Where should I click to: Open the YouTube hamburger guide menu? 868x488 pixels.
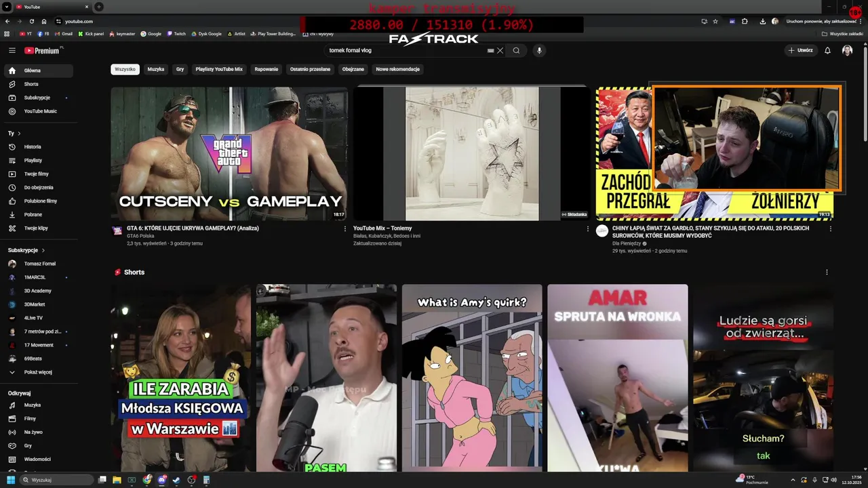pyautogui.click(x=12, y=50)
